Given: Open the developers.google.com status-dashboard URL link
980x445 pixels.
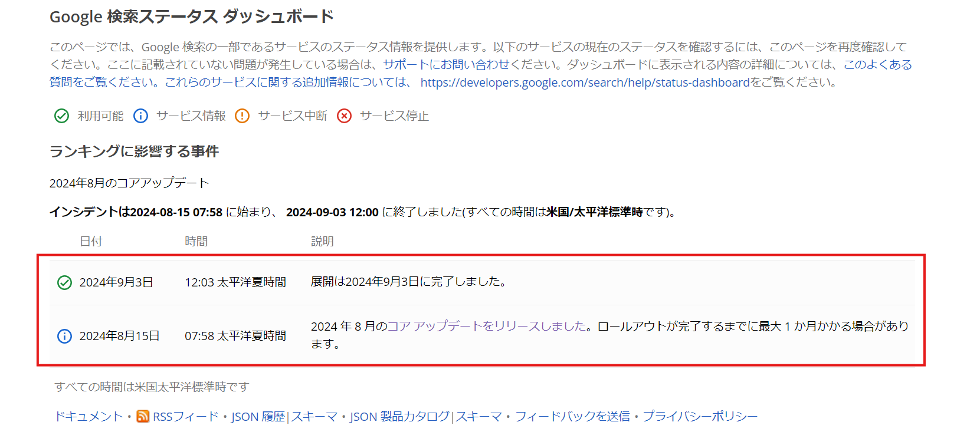Looking at the screenshot, I should click(585, 83).
